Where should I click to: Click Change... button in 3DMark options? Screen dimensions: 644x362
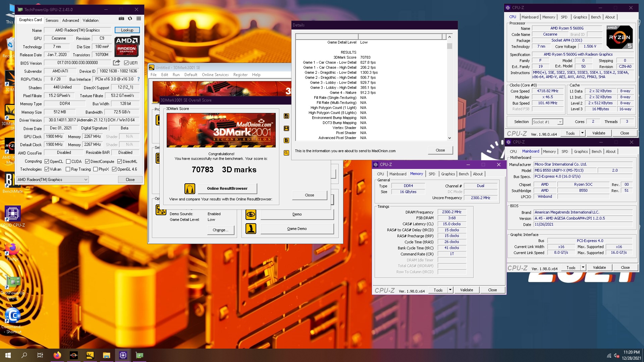click(x=220, y=230)
